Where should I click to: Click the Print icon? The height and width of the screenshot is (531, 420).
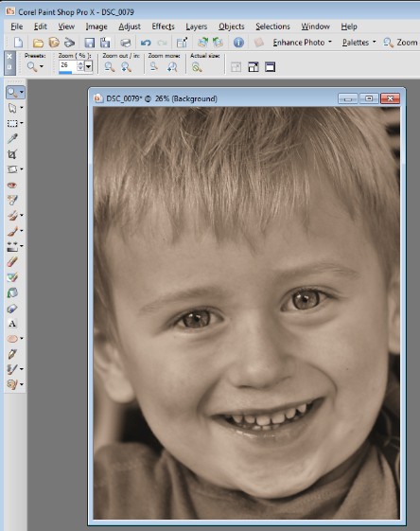[x=125, y=43]
